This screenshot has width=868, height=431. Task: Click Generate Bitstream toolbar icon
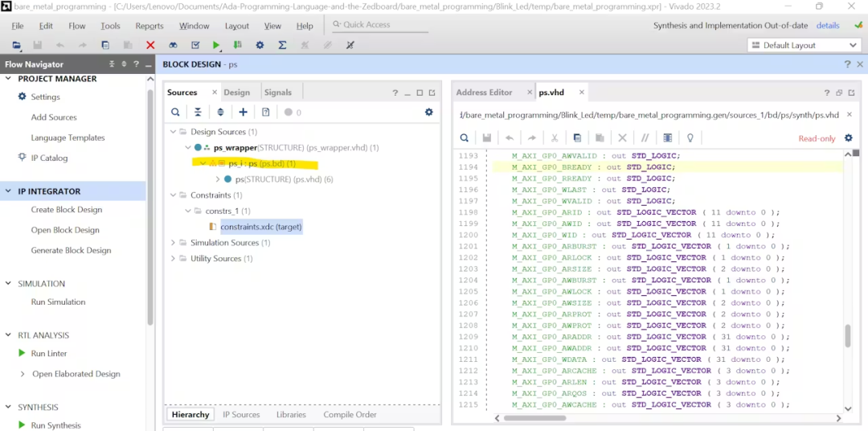tap(237, 45)
